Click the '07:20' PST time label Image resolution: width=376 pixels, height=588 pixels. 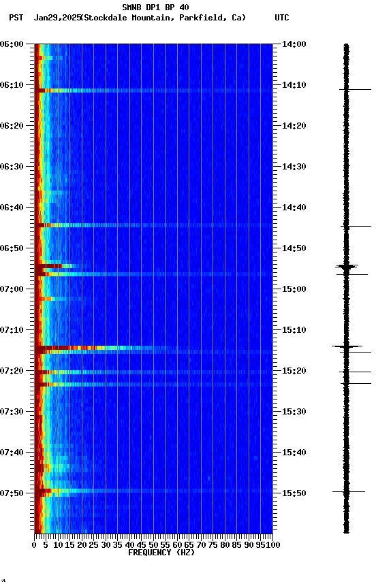[x=12, y=372]
